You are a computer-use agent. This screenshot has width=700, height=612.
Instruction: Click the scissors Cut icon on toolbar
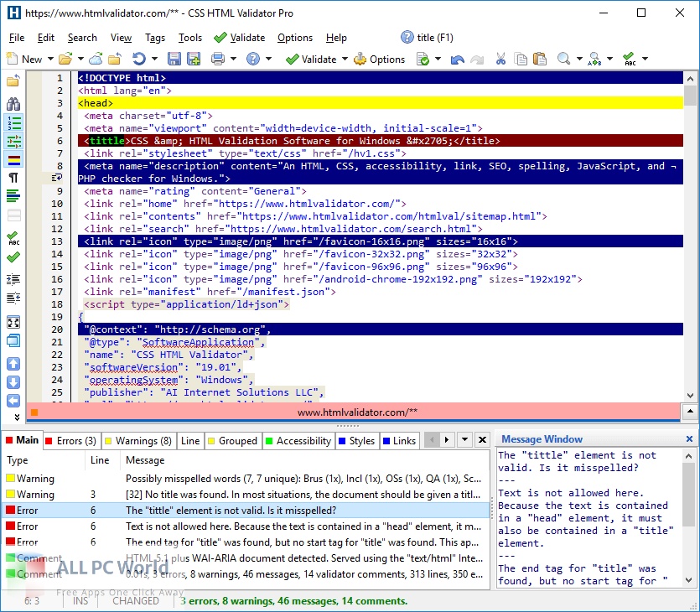click(x=499, y=59)
